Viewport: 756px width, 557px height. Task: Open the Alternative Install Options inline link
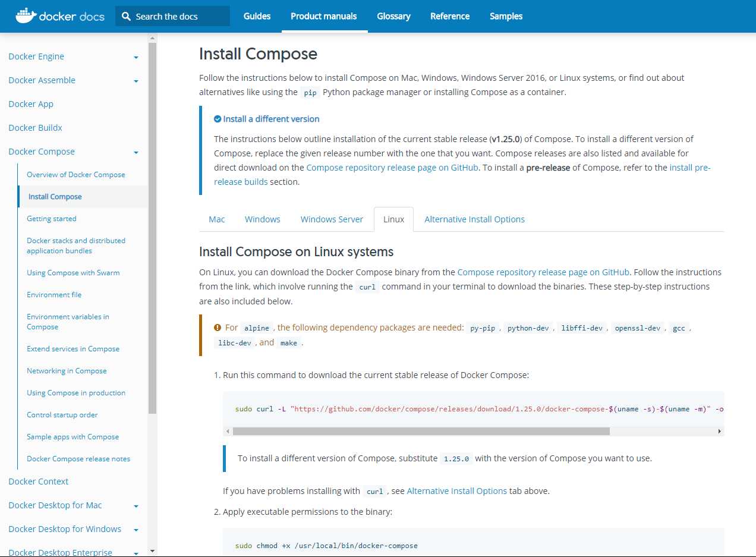point(457,491)
